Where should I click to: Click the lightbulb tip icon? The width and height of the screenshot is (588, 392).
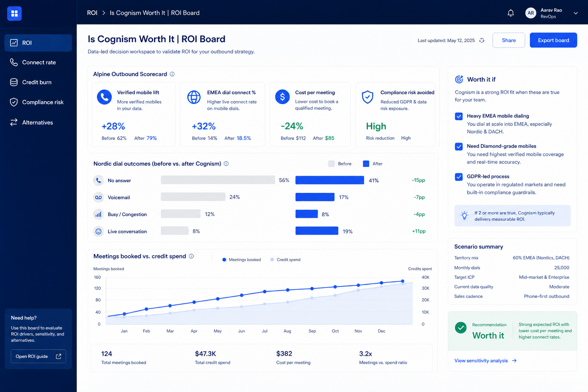point(464,216)
